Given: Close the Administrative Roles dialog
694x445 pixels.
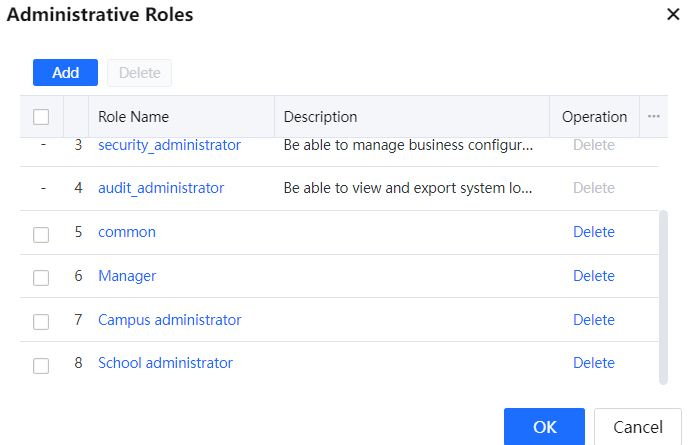Looking at the screenshot, I should tap(673, 14).
